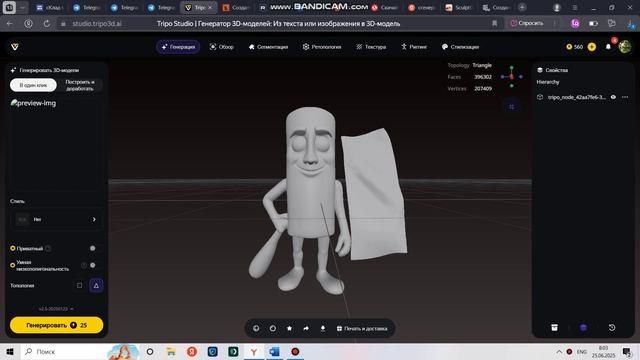Screen dimensions: 640x360
Task: Click the history clock icon in right panel
Action: click(x=612, y=327)
